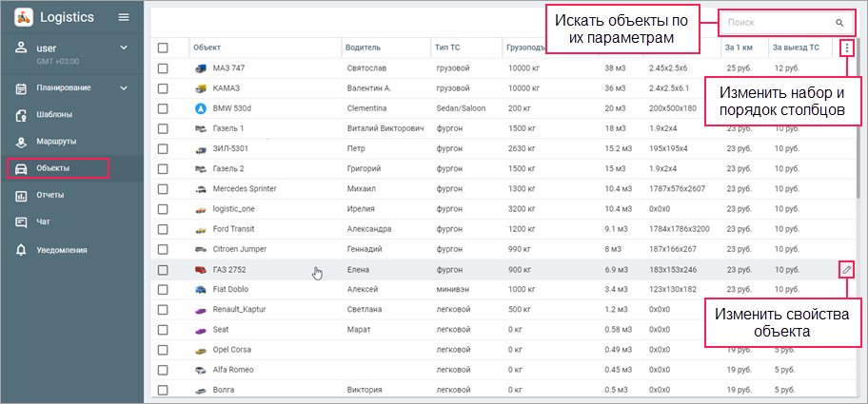
Task: Expand the Планирование menu section
Action: (x=124, y=88)
